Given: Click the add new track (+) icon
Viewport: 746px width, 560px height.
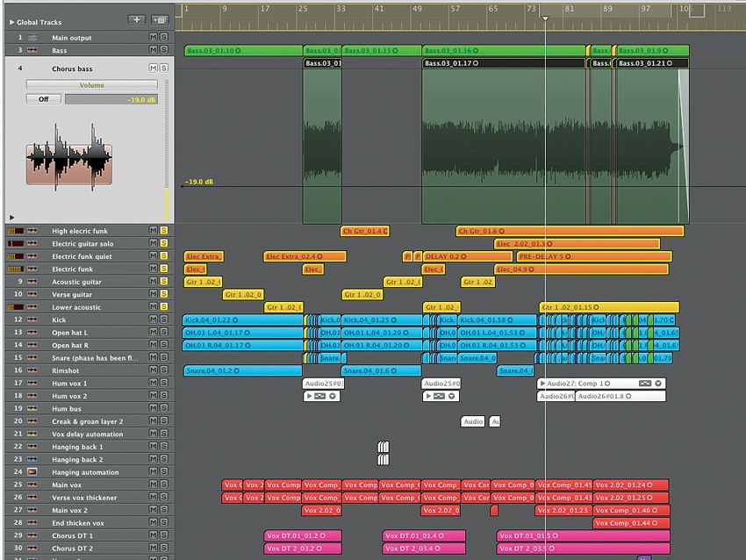Looking at the screenshot, I should coord(137,19).
